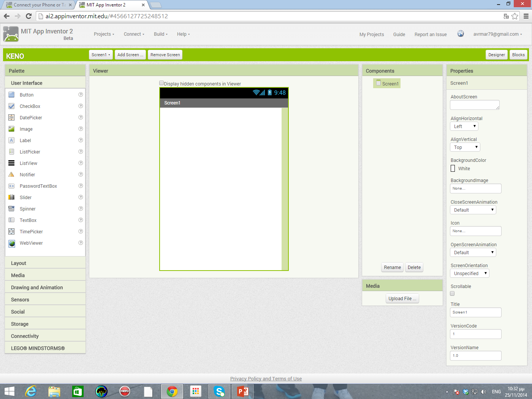
Task: Switch to the Blocks editor view
Action: [x=518, y=55]
